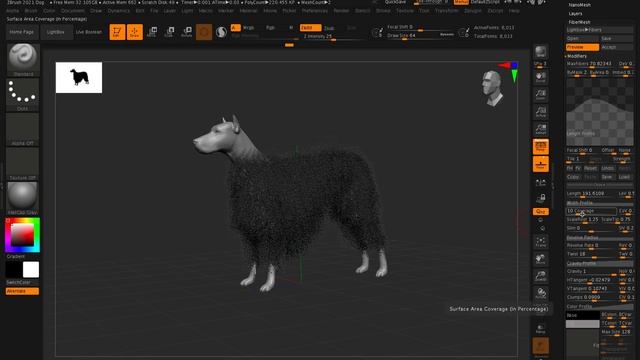The image size is (640, 360).
Task: Open LightBox browser
Action: click(x=56, y=32)
